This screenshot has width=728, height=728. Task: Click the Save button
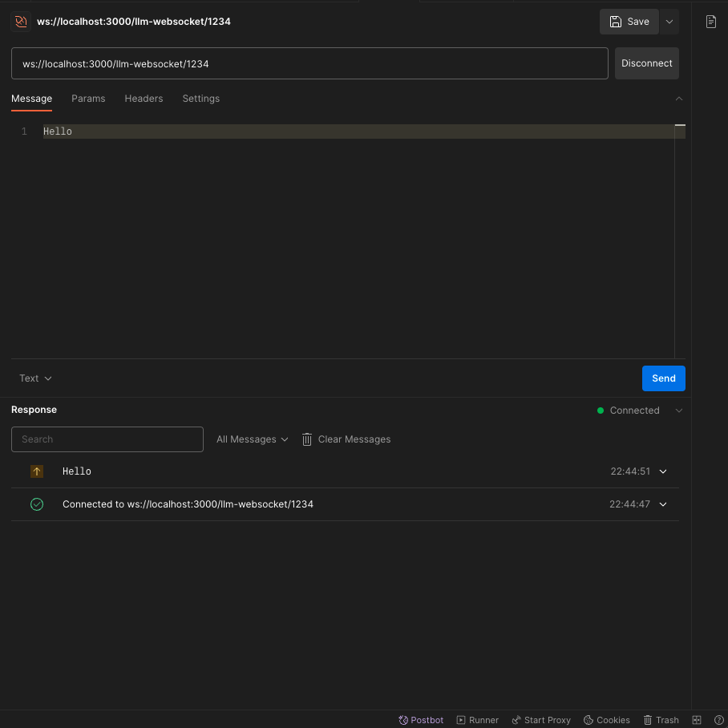click(629, 22)
